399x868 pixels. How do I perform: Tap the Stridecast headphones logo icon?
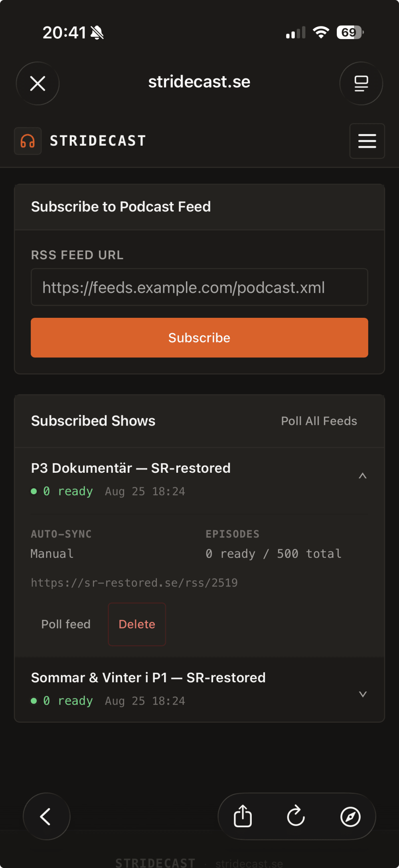click(x=28, y=141)
